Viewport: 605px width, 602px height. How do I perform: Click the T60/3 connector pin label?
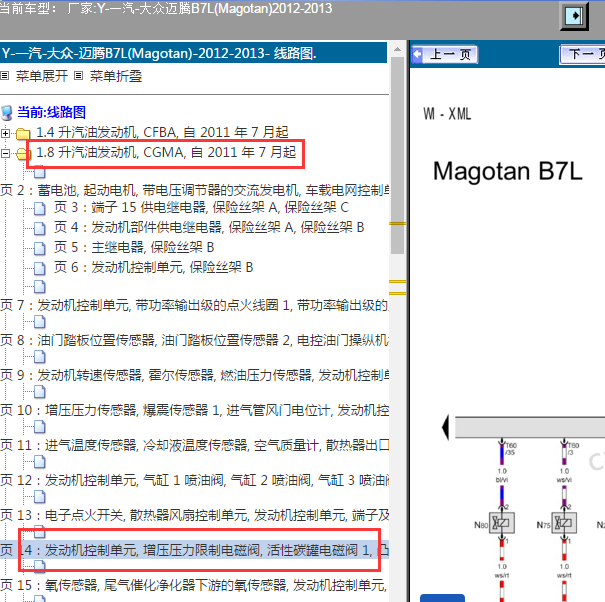click(573, 449)
